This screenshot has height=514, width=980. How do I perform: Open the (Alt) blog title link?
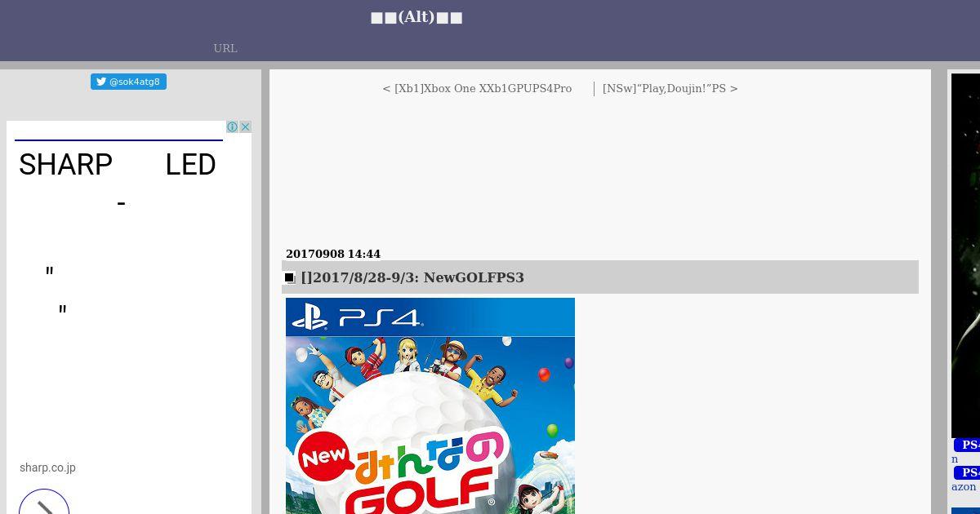416,17
